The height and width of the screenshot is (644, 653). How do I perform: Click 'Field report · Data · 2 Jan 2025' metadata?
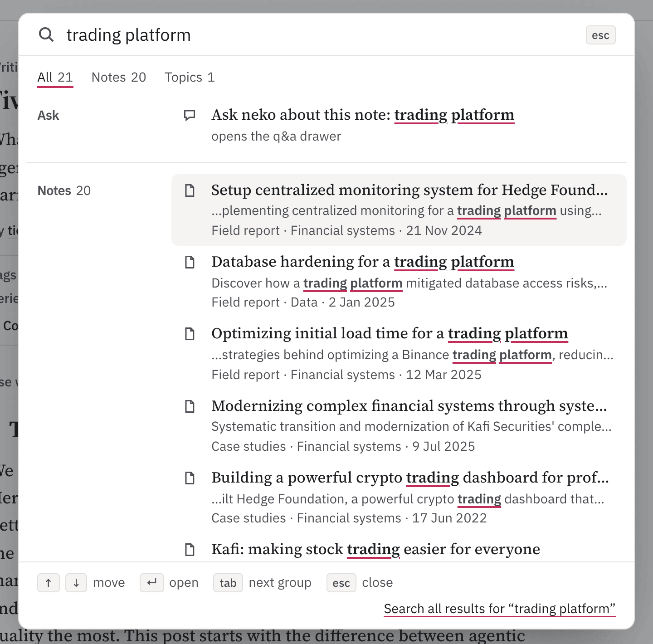(303, 302)
